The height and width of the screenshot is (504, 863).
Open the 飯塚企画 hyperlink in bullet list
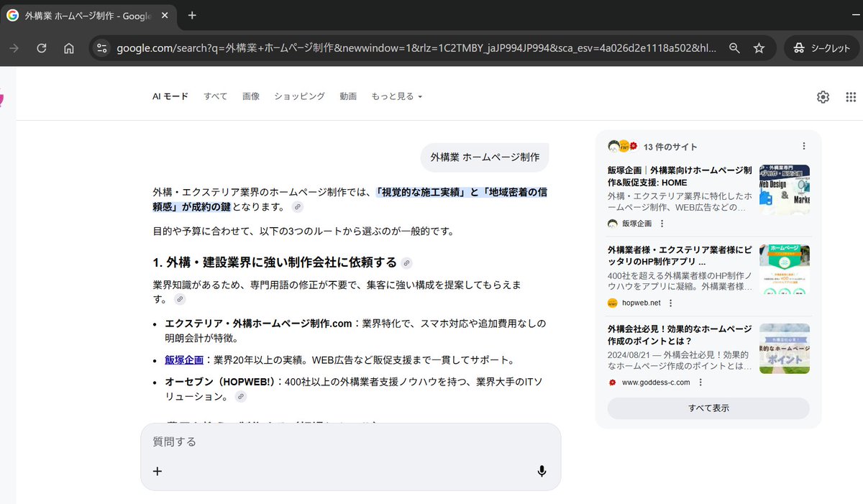click(x=184, y=359)
